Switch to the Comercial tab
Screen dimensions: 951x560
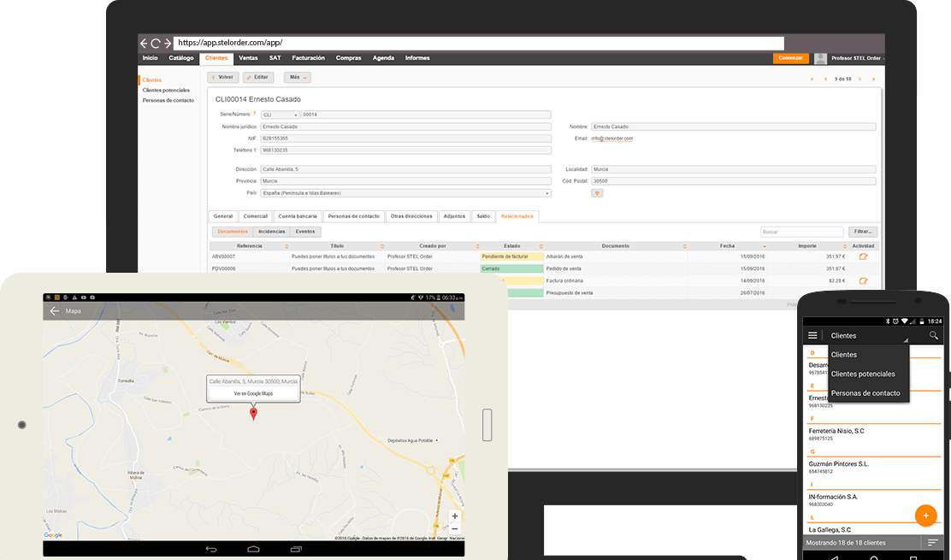tap(256, 216)
